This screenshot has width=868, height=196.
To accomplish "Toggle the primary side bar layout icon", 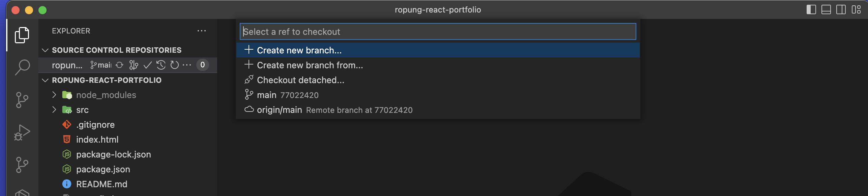I will [x=811, y=9].
